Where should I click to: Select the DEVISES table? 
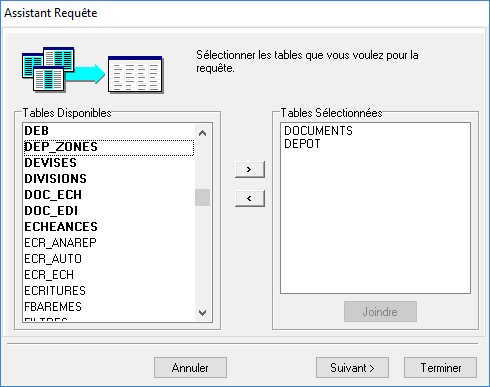point(109,163)
